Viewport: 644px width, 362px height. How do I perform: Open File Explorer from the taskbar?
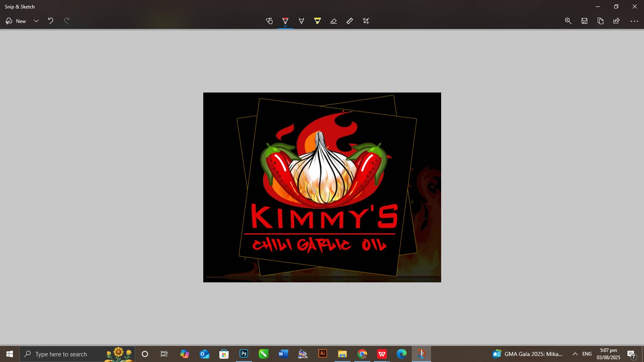click(342, 354)
